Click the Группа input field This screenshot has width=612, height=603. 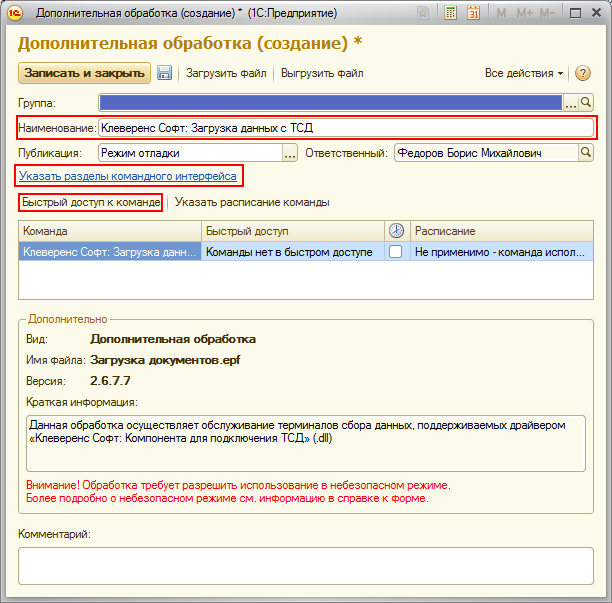331,103
